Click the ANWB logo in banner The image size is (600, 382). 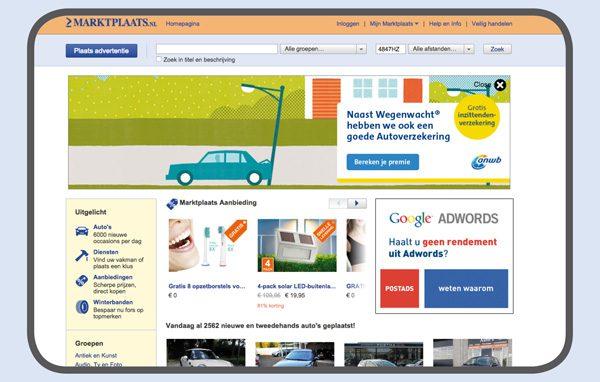tap(486, 162)
